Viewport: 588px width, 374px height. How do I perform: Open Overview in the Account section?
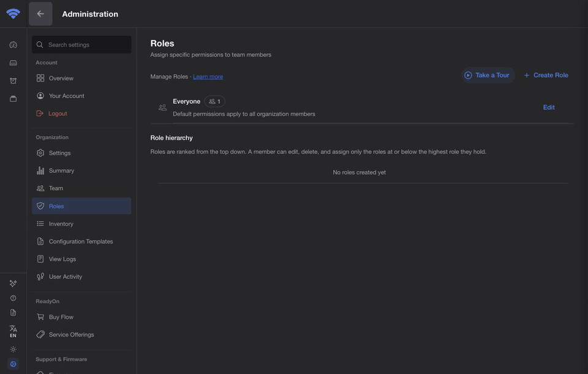[x=81, y=78]
